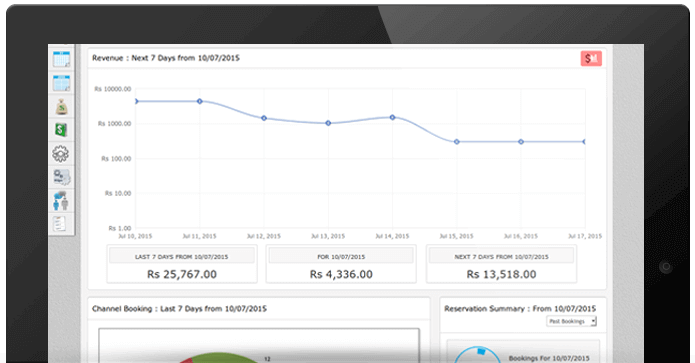This screenshot has width=695, height=363.
Task: Open settings with the gear sidebar icon
Action: pos(61,154)
